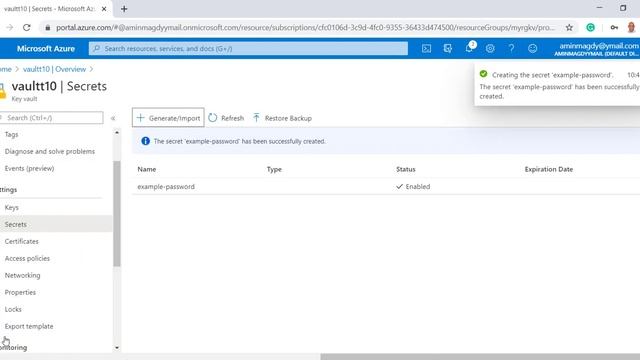Refresh the secrets list
This screenshot has height=360, width=640.
[x=226, y=118]
